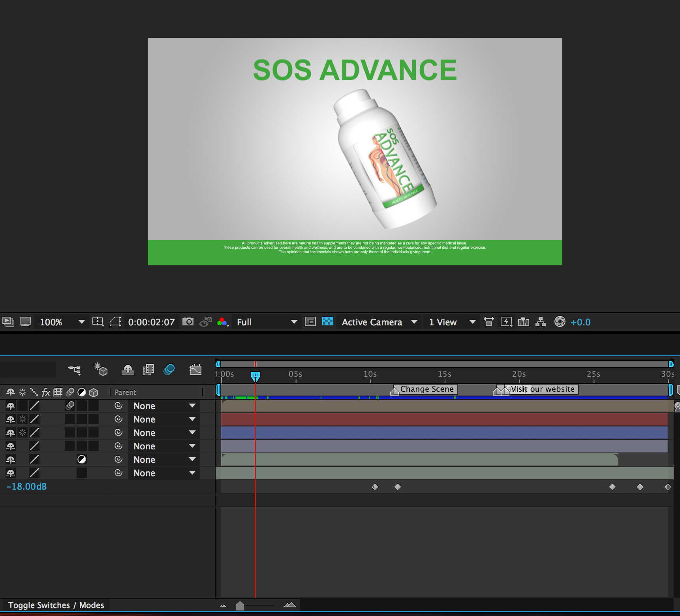680x616 pixels.
Task: Click the Draft 3D icon
Action: pyautogui.click(x=101, y=370)
